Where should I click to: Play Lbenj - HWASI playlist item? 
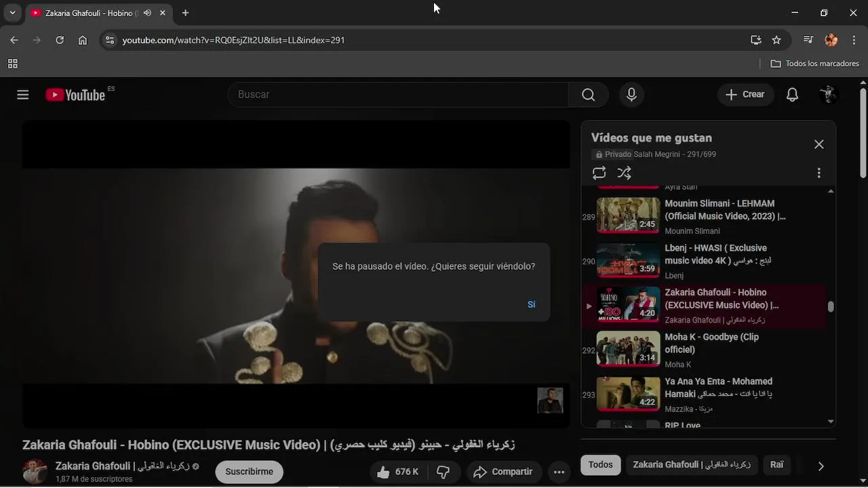click(x=704, y=262)
